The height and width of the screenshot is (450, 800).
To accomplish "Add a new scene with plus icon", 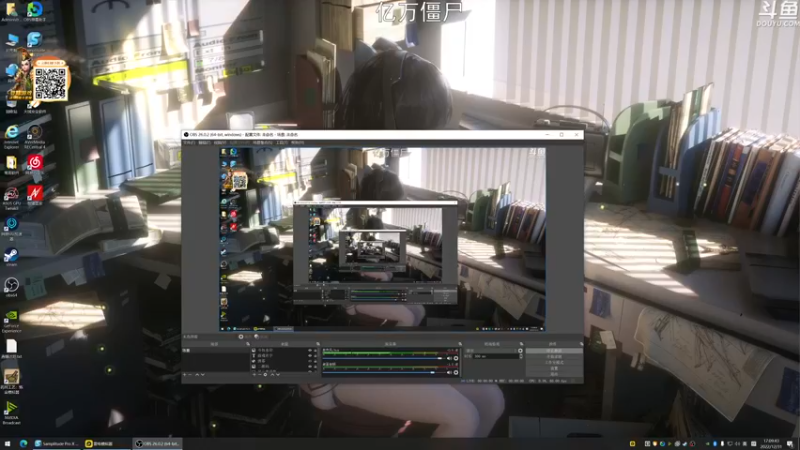I will pyautogui.click(x=185, y=374).
